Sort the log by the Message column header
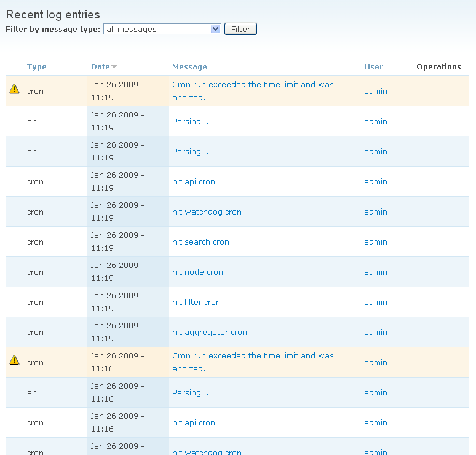The image size is (476, 455). [190, 67]
